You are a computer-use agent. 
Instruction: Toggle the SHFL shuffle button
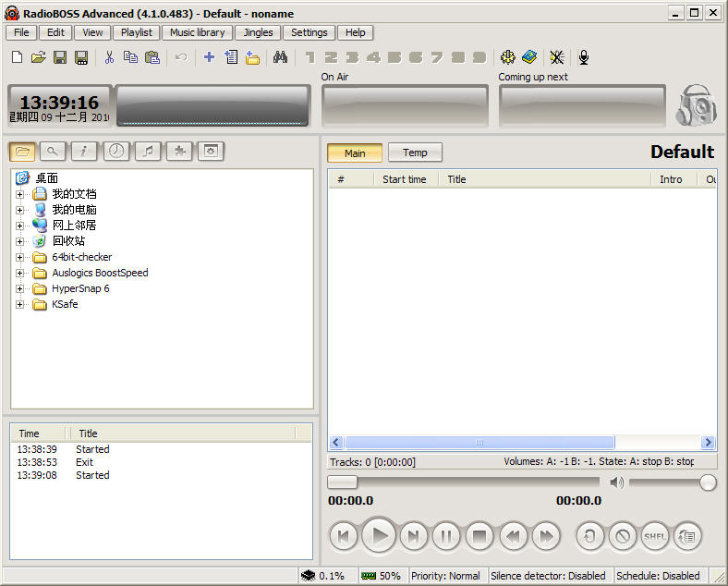coord(654,535)
